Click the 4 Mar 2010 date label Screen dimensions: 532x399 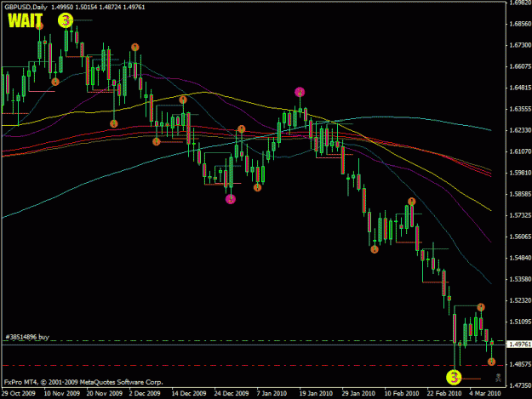[x=485, y=393]
